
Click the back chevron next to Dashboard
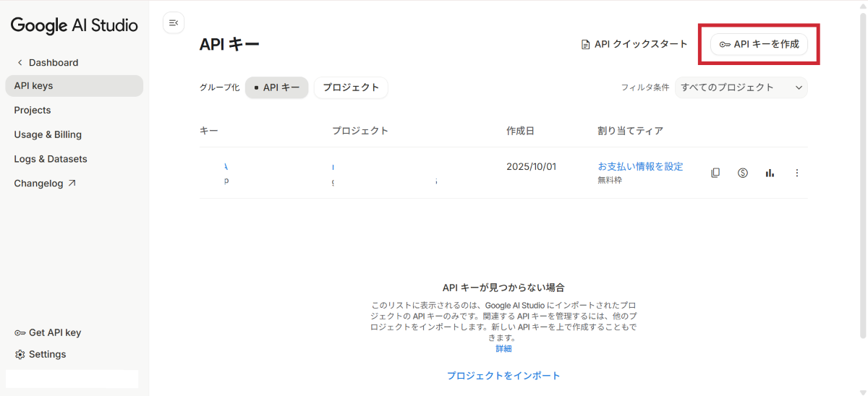tap(20, 63)
